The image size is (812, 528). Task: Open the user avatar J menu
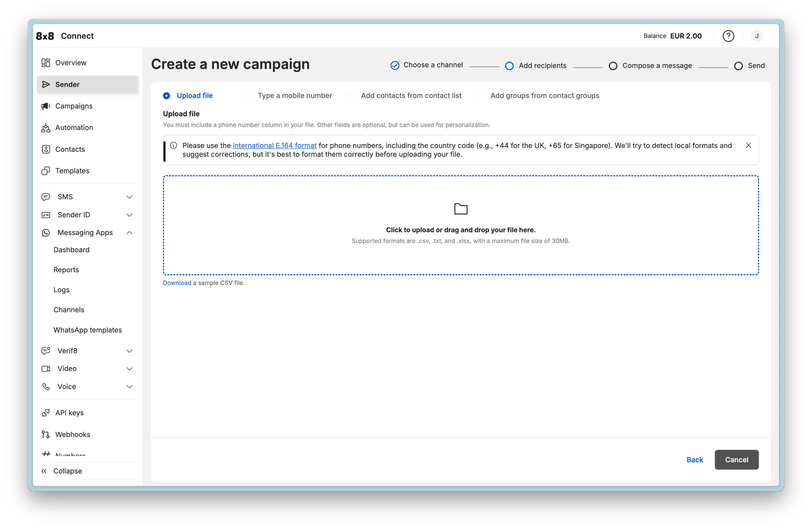coord(757,36)
